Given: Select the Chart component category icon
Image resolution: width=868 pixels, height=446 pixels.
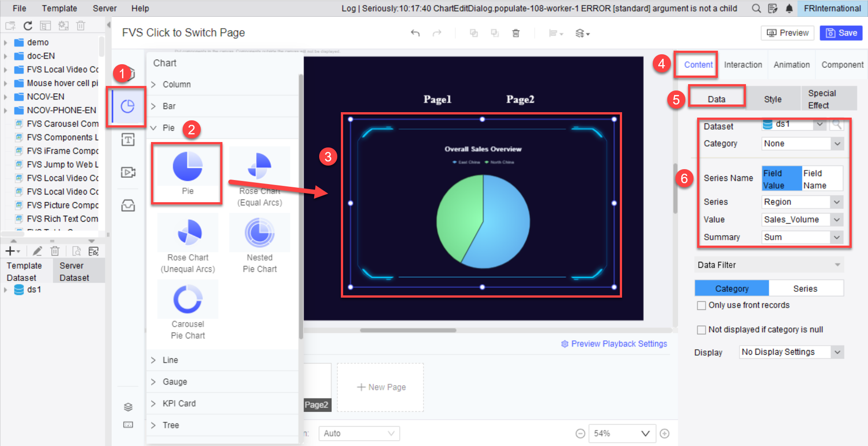Looking at the screenshot, I should (128, 107).
